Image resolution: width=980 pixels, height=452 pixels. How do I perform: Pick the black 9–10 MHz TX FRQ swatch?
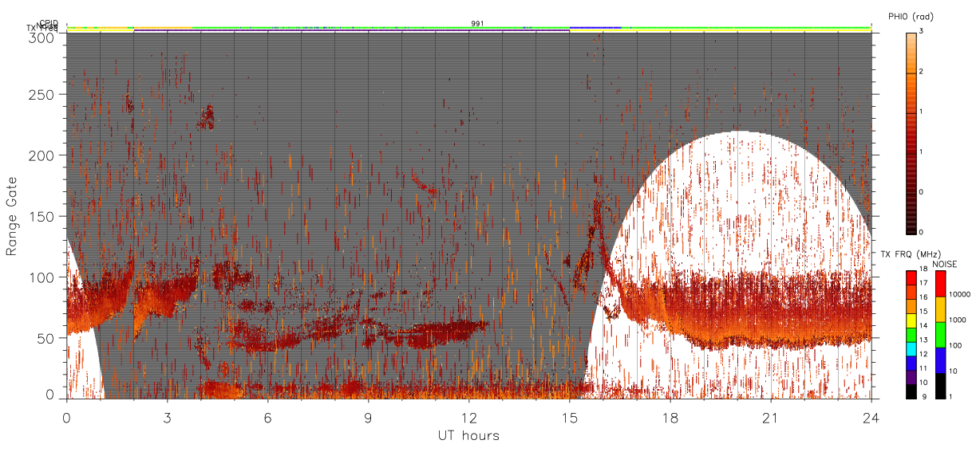tap(911, 391)
